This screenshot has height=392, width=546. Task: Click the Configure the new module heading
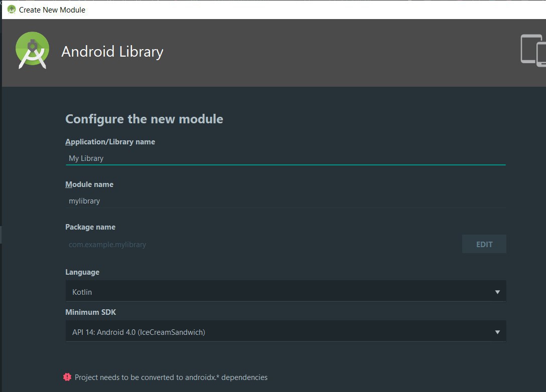click(144, 119)
